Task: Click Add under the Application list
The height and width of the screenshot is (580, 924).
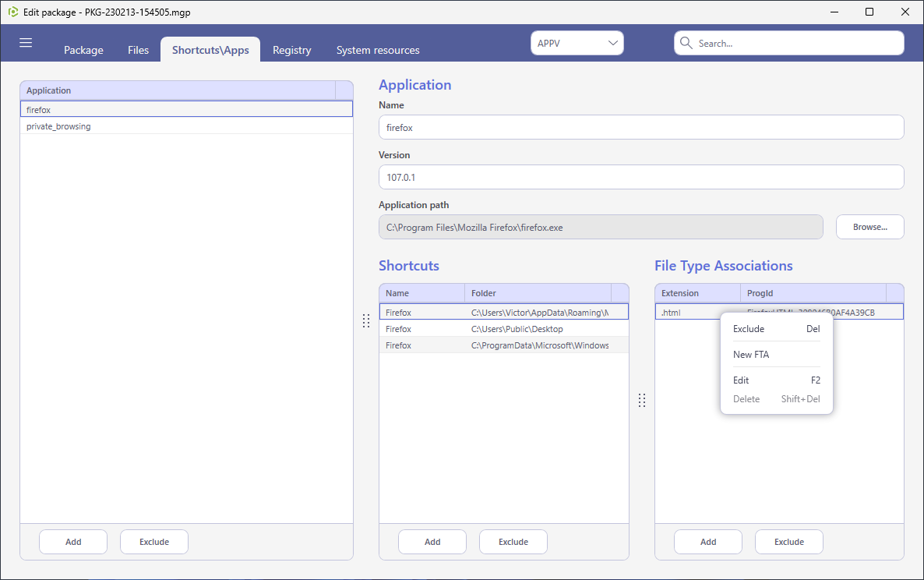Action: [73, 542]
